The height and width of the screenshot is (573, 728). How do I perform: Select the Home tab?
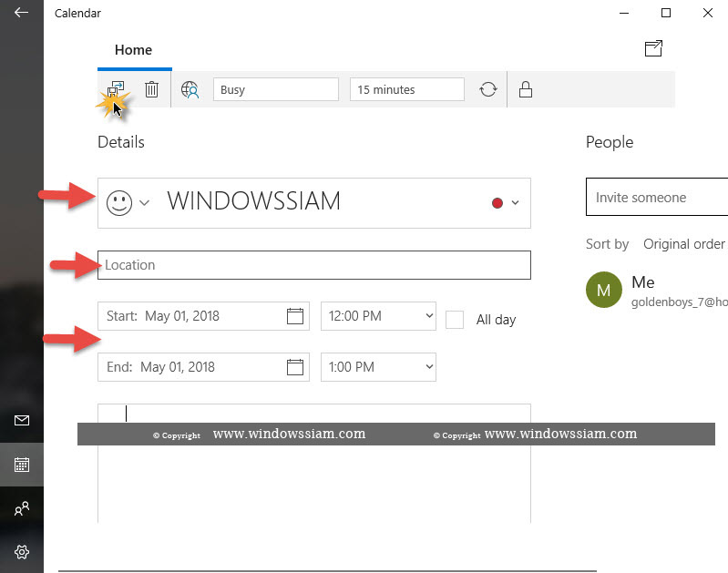coord(133,50)
